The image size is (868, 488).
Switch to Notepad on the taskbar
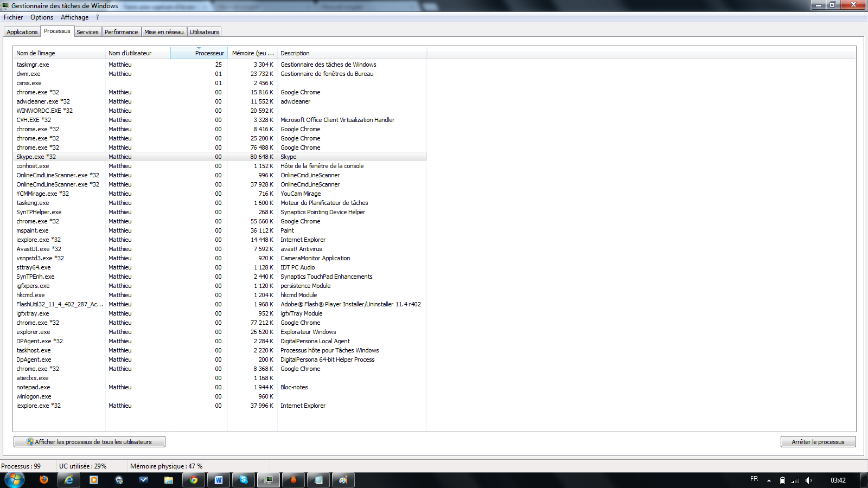tap(318, 480)
